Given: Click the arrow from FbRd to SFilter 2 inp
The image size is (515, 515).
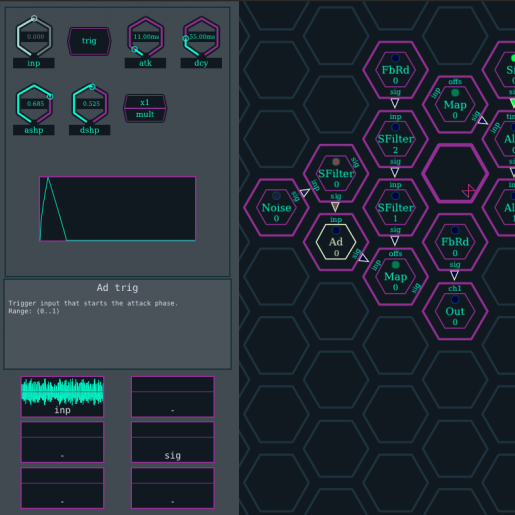Looking at the screenshot, I should point(395,103).
